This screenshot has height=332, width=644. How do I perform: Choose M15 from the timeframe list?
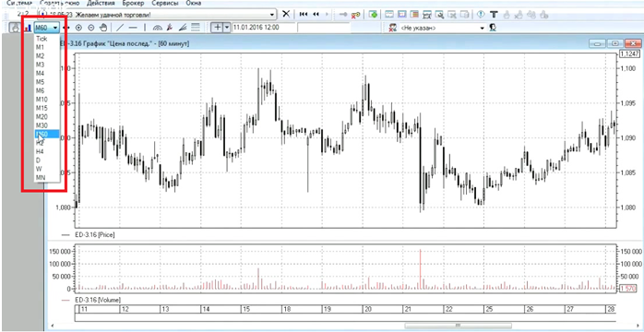click(42, 108)
